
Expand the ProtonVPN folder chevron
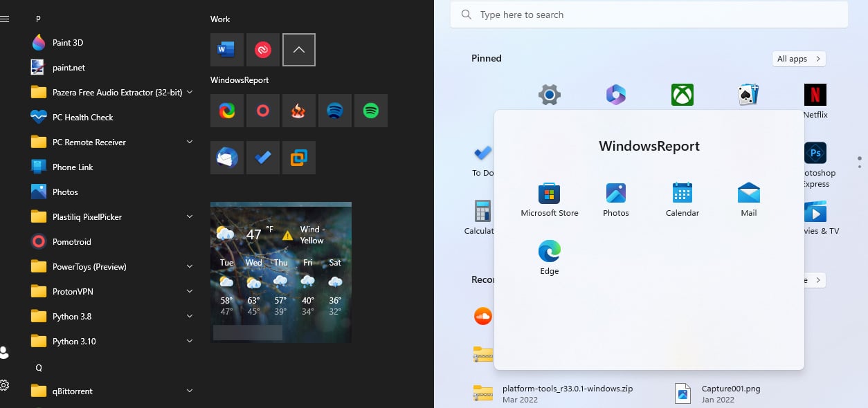190,291
